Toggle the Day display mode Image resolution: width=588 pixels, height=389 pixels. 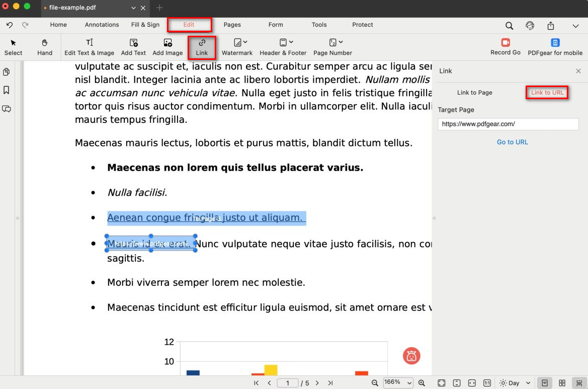[x=510, y=383]
